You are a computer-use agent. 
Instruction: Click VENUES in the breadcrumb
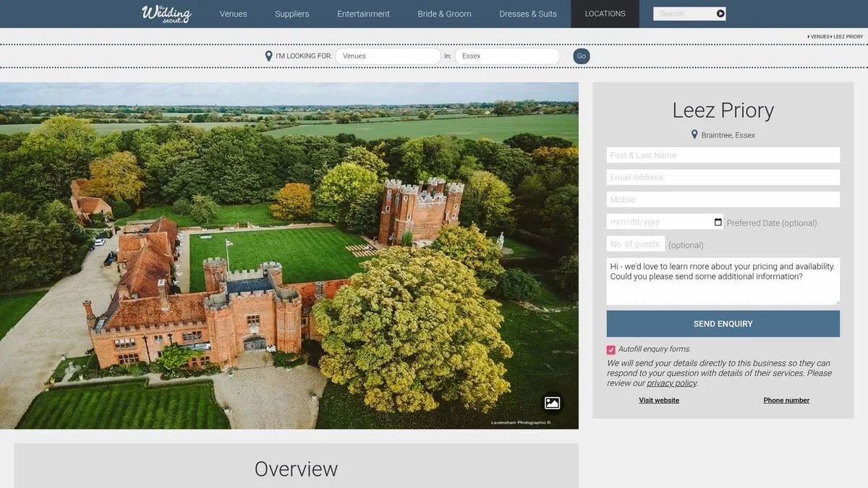(820, 36)
